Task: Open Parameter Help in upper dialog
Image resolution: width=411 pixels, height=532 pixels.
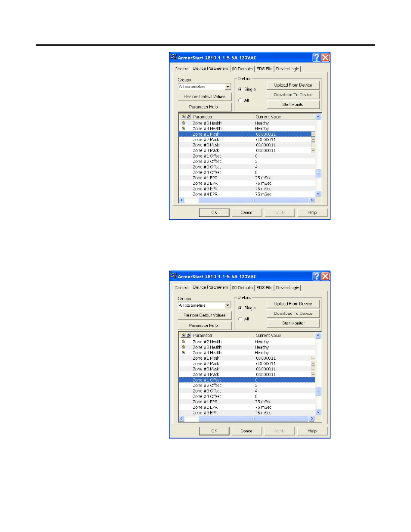Action: 205,107
